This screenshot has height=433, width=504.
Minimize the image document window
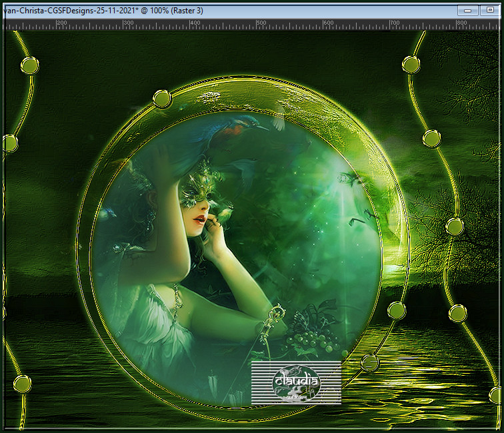point(468,11)
